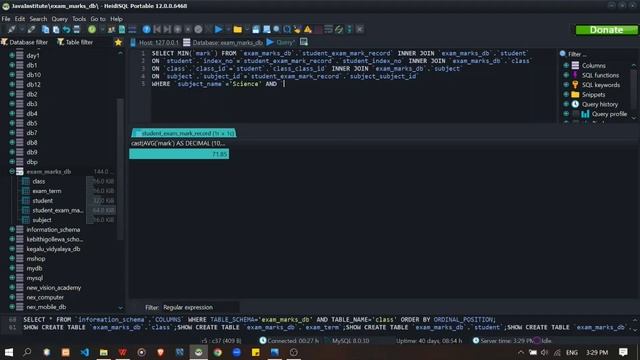Expand the SQL keywords helper node
Screen dimensions: 640x360
click(566, 85)
